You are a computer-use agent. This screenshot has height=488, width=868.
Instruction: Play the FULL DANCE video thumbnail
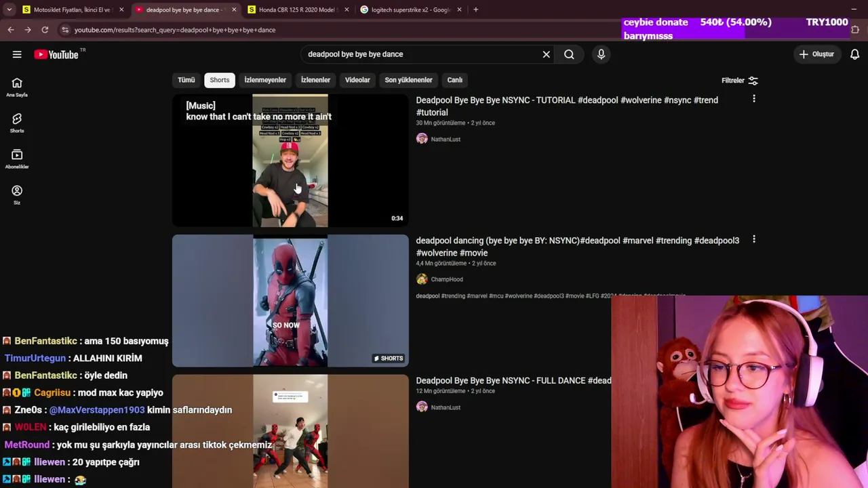[x=290, y=431]
